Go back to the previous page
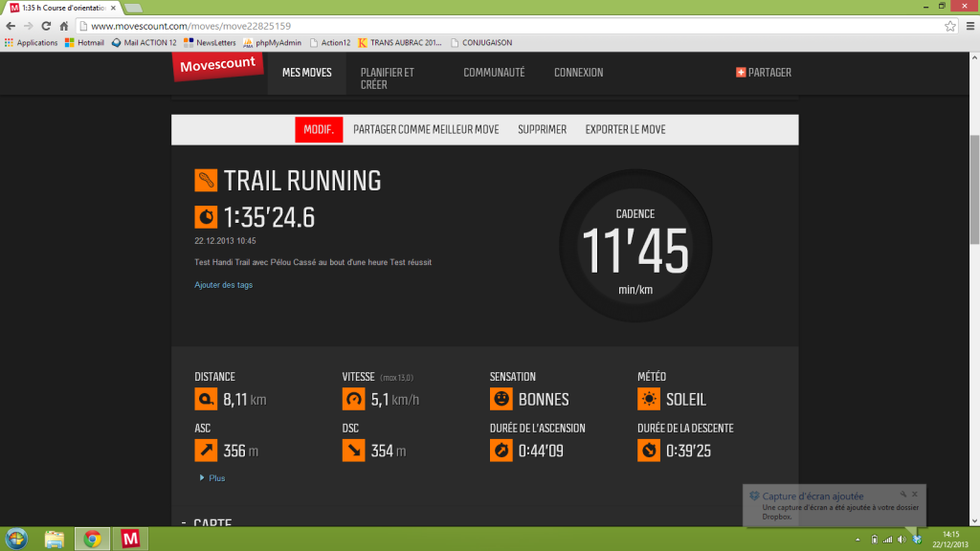 pyautogui.click(x=11, y=26)
